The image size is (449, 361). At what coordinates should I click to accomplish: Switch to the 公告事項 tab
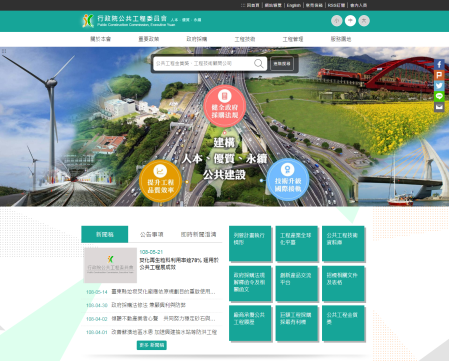tap(152, 234)
